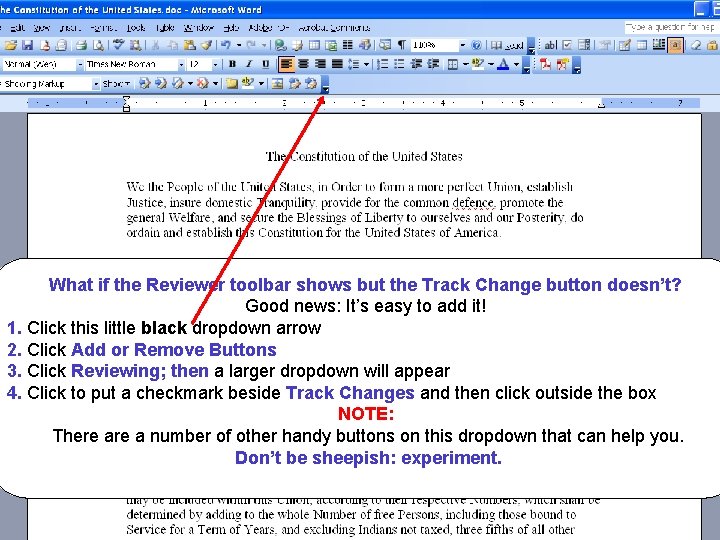Image resolution: width=720 pixels, height=540 pixels.
Task: Toggle Show/Hide paragraph marks
Action: (x=402, y=45)
